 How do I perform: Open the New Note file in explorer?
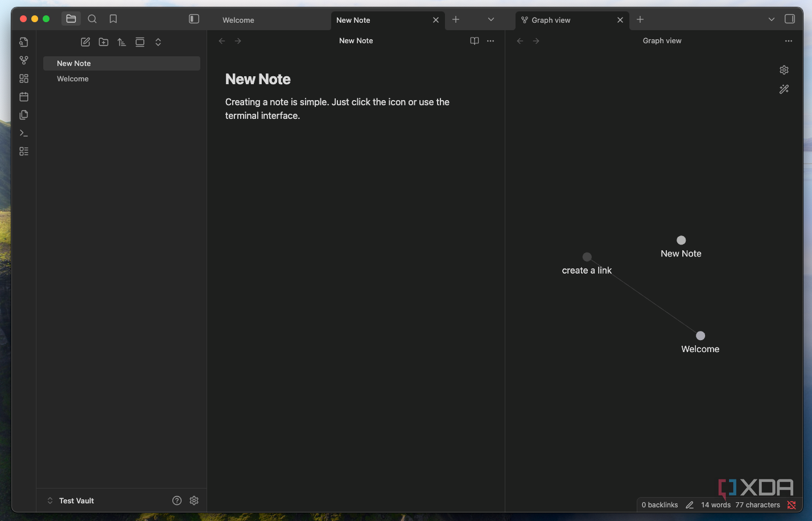[x=122, y=64]
